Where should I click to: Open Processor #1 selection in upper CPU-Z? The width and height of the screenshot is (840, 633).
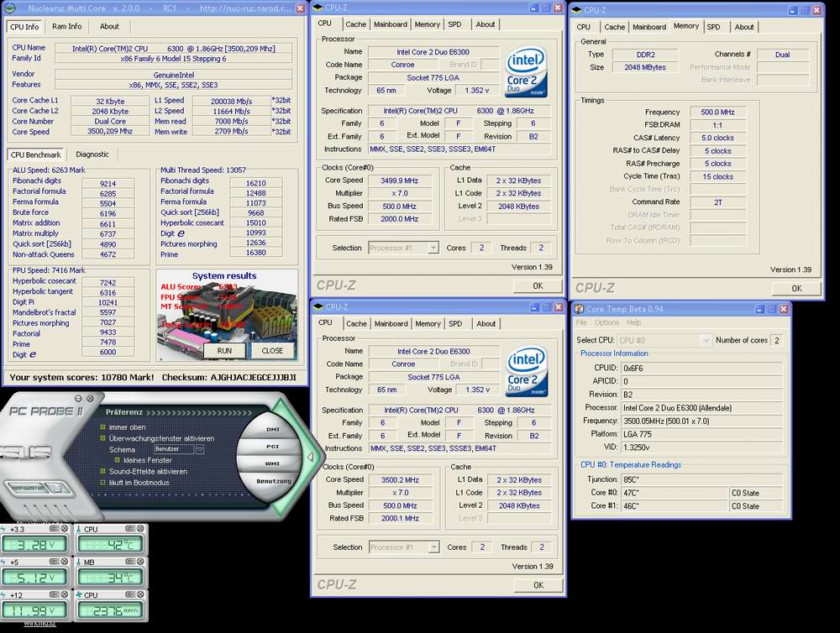coord(433,248)
